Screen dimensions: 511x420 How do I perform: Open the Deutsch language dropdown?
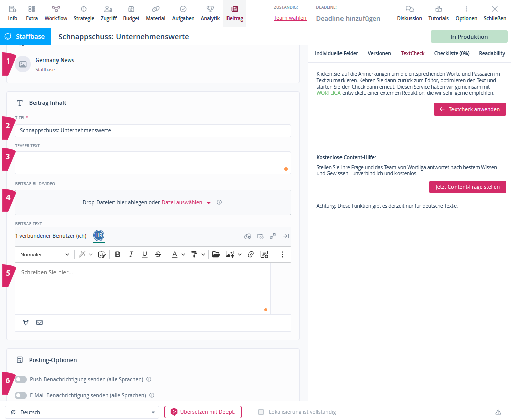(82, 412)
